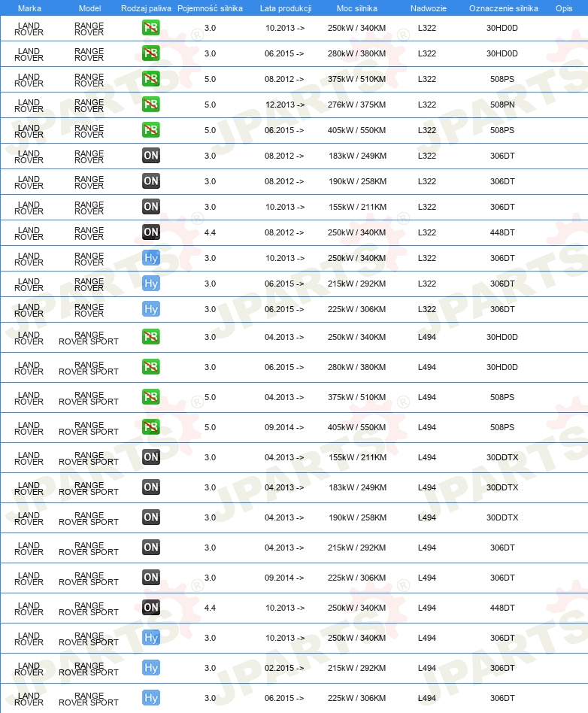Select RANGE ROVER SPORT model in 448DT row
The image size is (588, 713).
tap(89, 608)
